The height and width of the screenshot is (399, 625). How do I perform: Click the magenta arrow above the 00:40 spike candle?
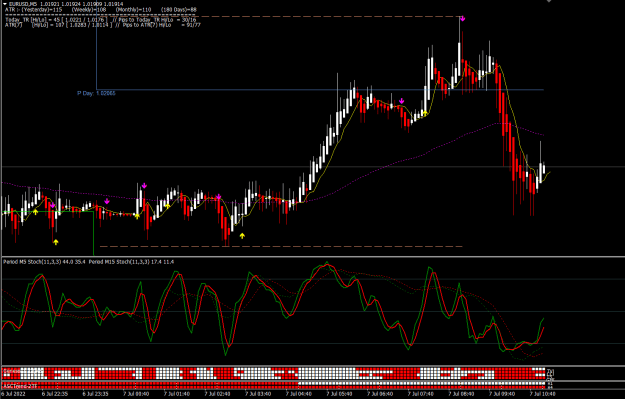(144, 186)
